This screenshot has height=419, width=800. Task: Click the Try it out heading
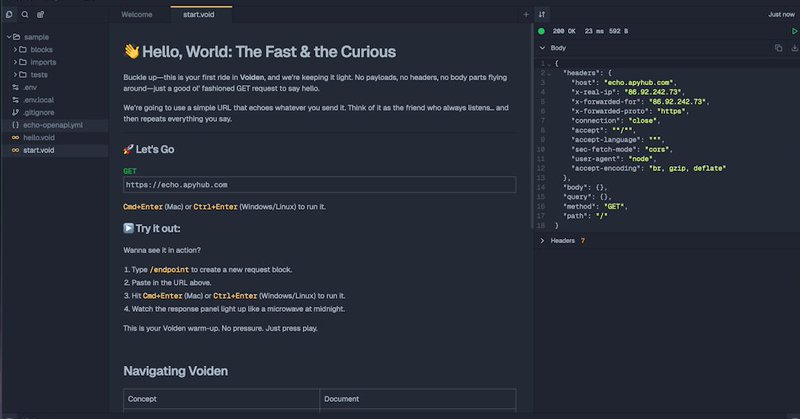click(152, 229)
